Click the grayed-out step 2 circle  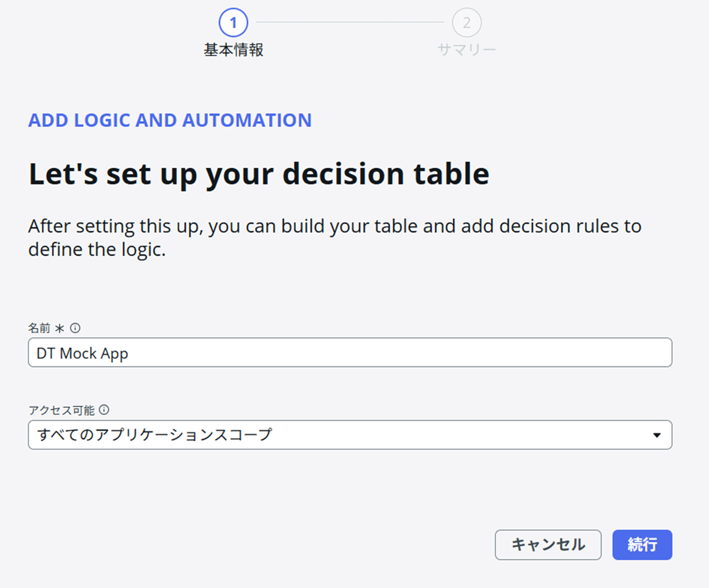pos(467,22)
